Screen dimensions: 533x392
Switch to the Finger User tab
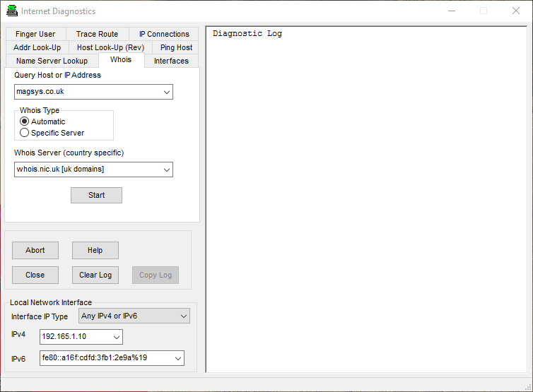point(35,34)
